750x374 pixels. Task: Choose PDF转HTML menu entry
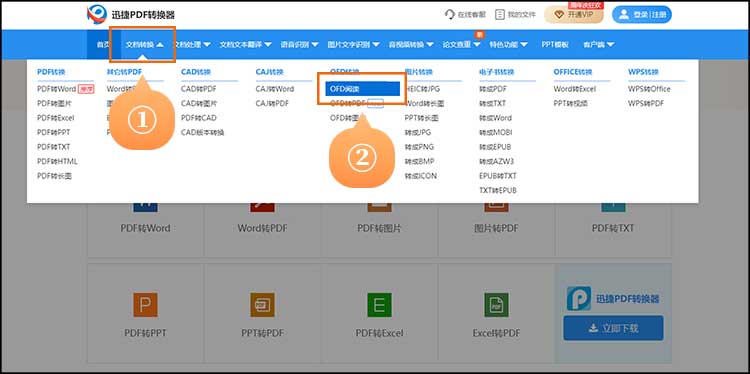point(57,161)
